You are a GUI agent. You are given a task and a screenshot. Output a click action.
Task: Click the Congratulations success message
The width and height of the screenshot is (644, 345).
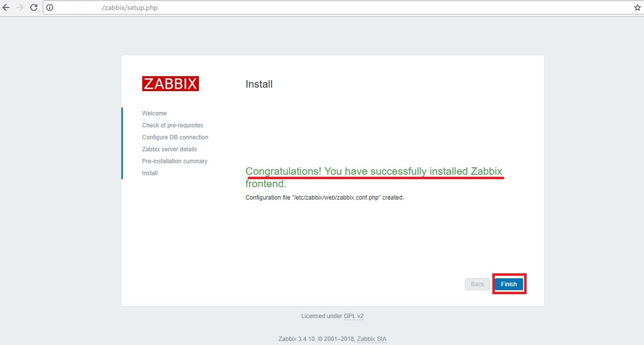tap(374, 177)
